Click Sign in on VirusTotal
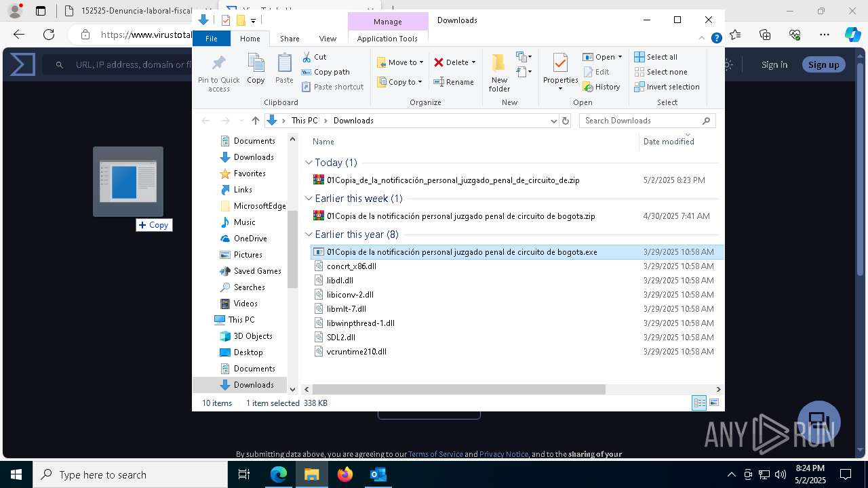Screen dimensions: 868x488 (x=774, y=64)
